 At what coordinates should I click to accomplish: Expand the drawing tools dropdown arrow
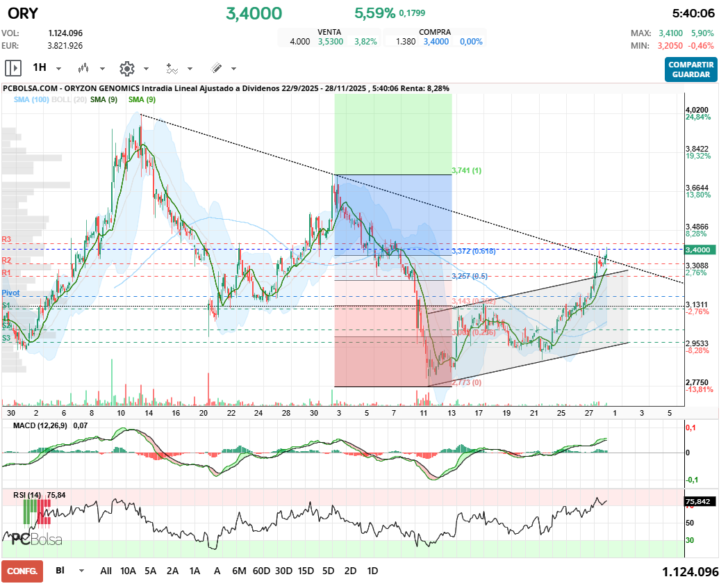[233, 69]
